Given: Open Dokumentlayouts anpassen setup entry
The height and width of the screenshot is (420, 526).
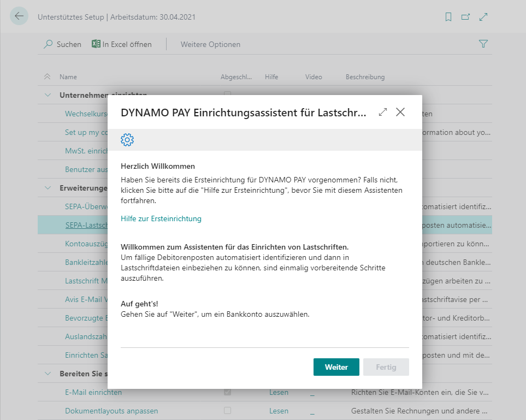Looking at the screenshot, I should point(111,411).
